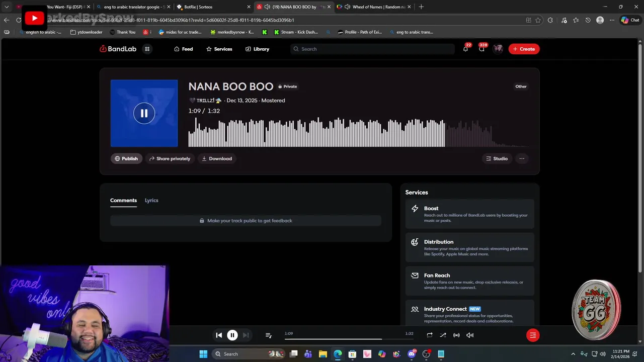This screenshot has height=362, width=644.
Task: Open File Explorer from the taskbar
Action: tap(323, 354)
